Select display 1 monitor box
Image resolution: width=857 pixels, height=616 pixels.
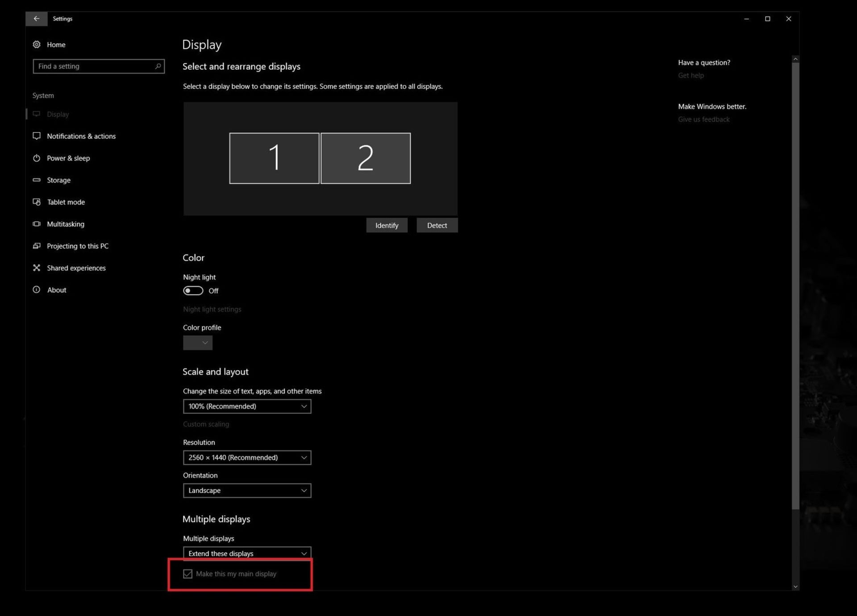click(x=274, y=158)
